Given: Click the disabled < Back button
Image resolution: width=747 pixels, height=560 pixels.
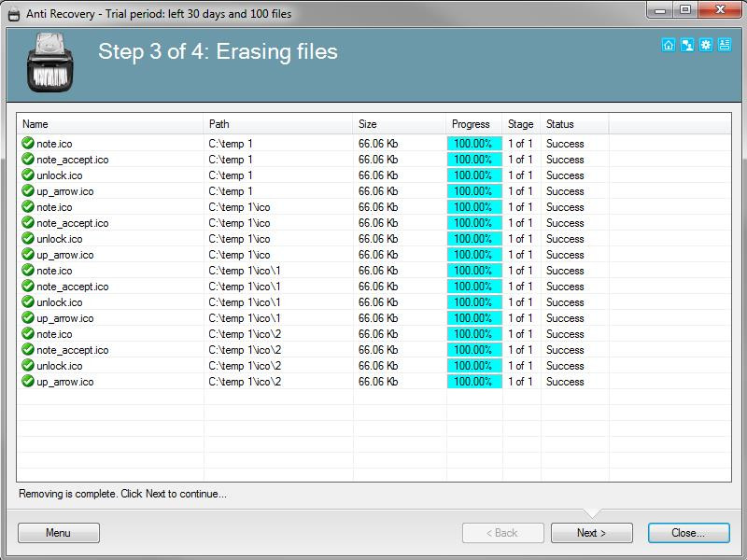Looking at the screenshot, I should (x=503, y=533).
